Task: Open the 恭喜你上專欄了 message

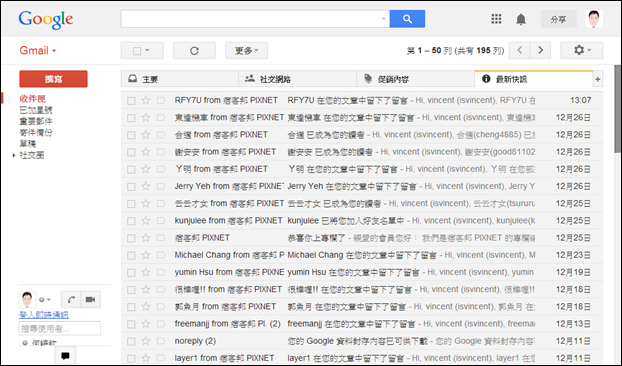Action: [x=362, y=238]
